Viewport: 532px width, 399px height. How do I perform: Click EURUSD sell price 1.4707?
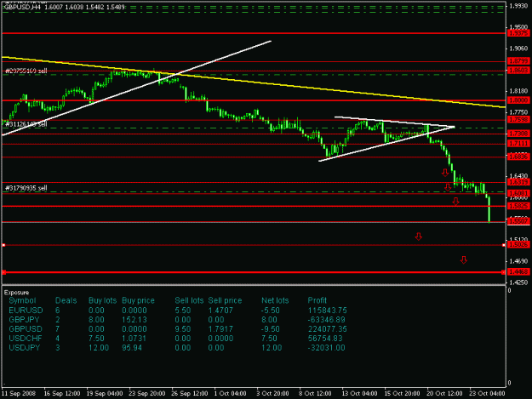pos(220,311)
